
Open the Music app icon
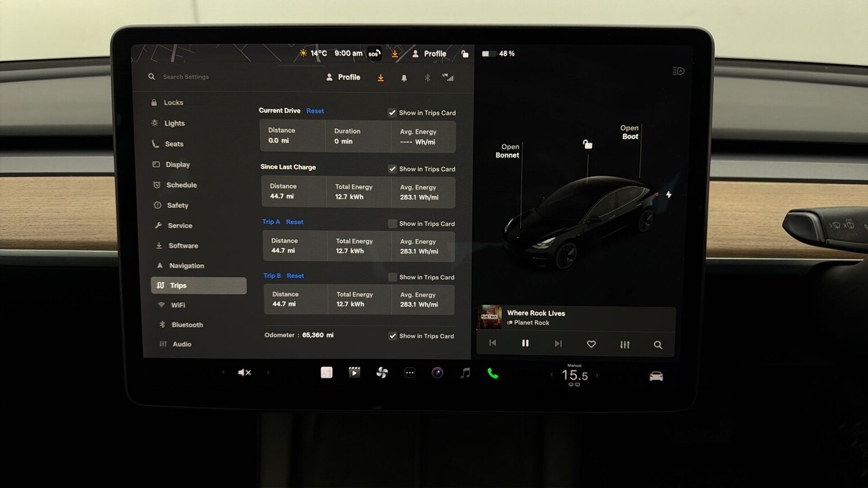(465, 374)
